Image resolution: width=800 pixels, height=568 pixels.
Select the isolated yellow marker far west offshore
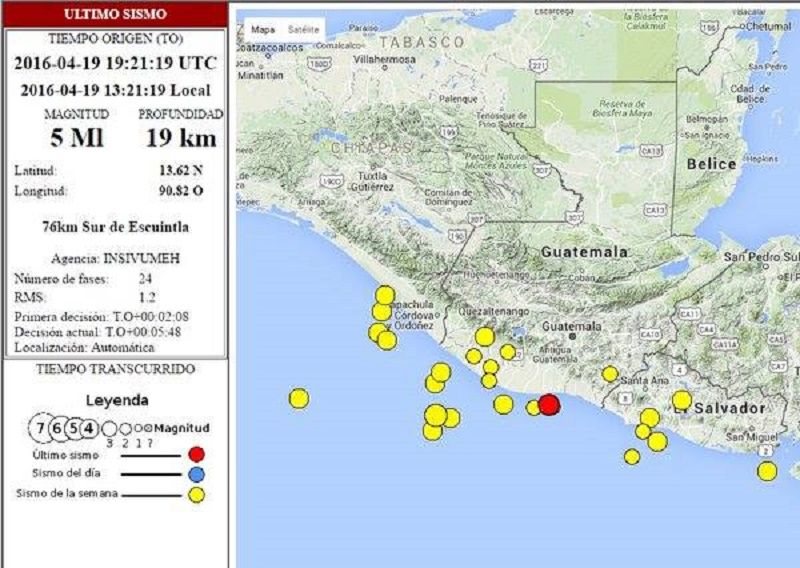pyautogui.click(x=298, y=398)
